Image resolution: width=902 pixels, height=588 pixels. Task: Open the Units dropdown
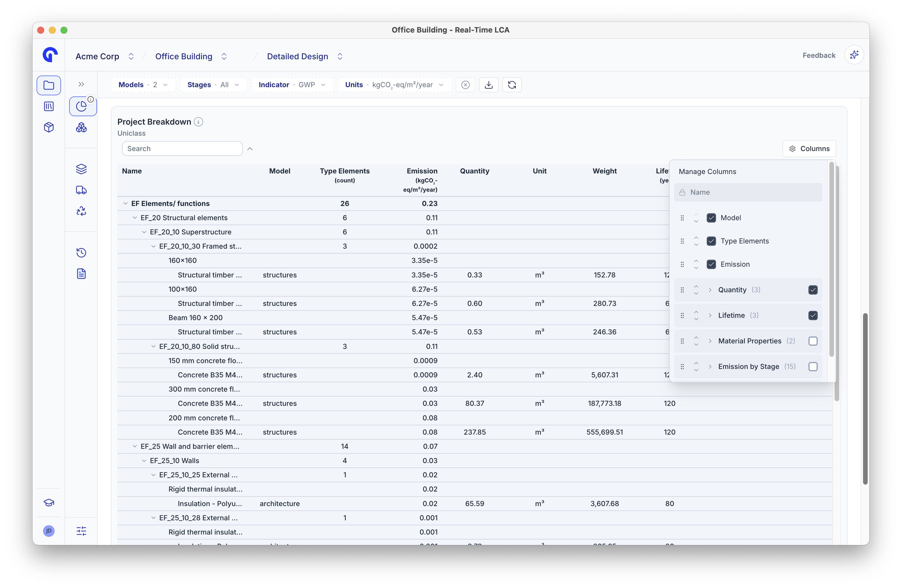pyautogui.click(x=395, y=85)
